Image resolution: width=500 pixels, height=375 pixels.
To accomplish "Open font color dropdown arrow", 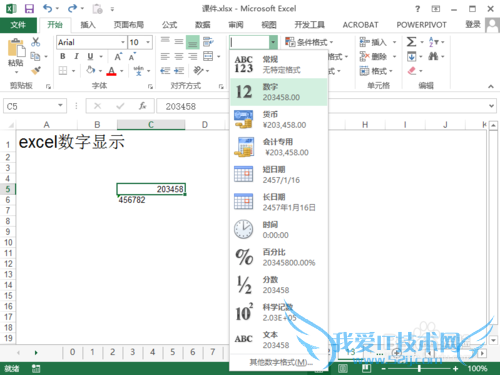I will click(x=122, y=71).
